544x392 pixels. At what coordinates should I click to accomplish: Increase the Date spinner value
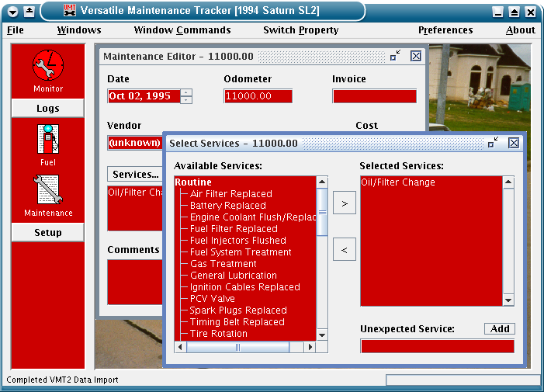coord(185,92)
